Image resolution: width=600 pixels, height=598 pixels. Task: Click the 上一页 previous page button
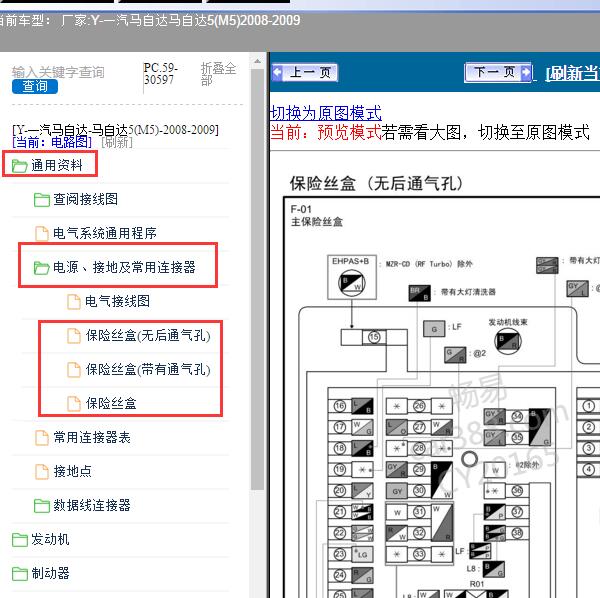coord(305,72)
